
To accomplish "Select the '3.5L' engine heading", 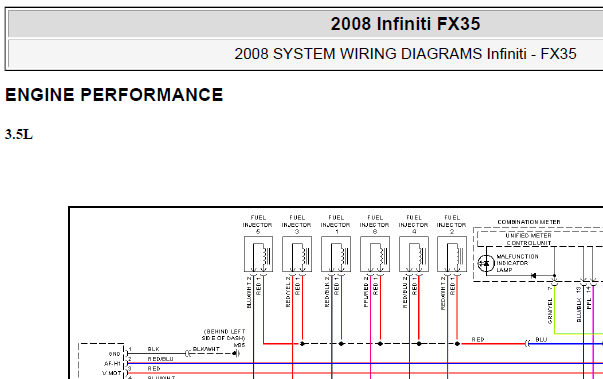I will [x=19, y=135].
